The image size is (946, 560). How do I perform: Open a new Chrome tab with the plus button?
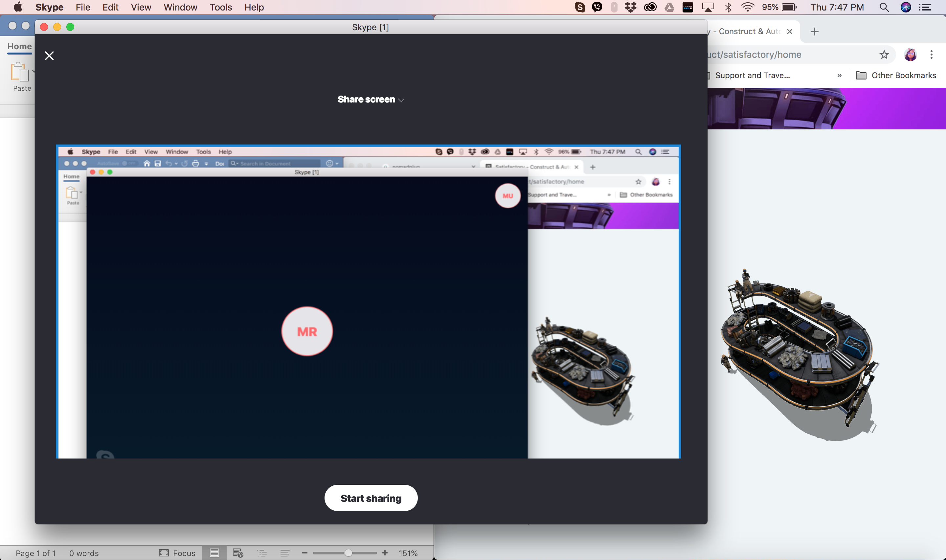coord(814,32)
